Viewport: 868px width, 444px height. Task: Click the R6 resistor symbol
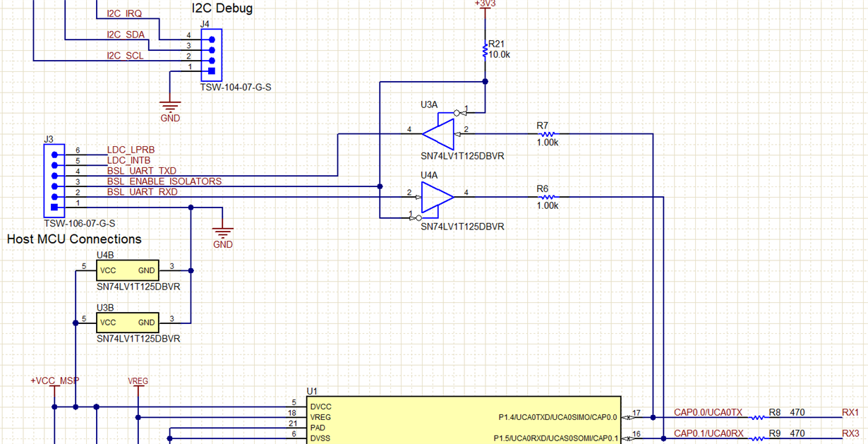point(547,197)
